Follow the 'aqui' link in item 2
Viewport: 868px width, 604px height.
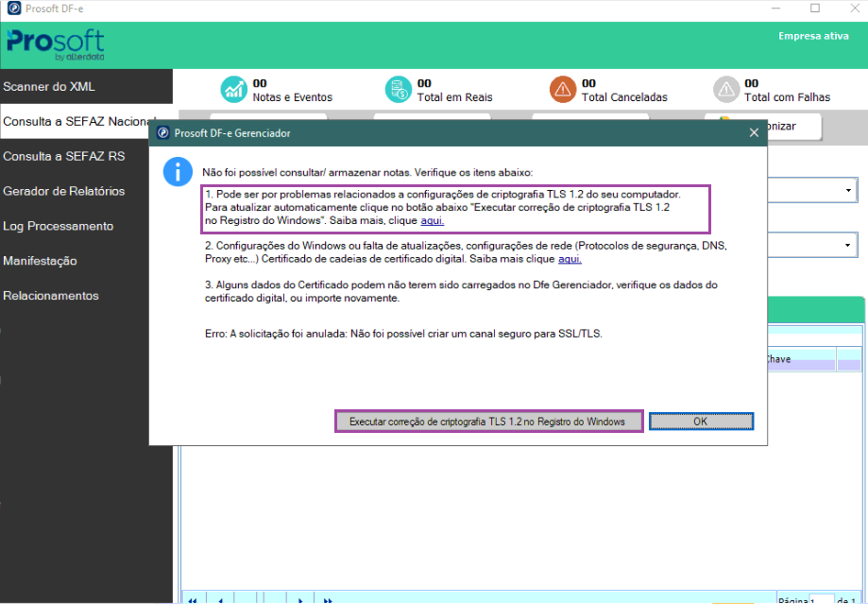570,259
